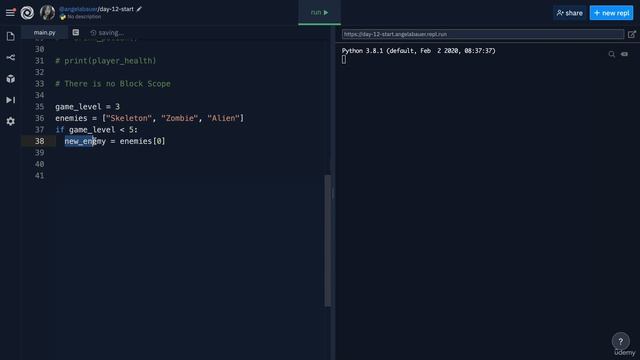The image size is (640, 360).
Task: Open the Debugger panel
Action: tap(11, 100)
